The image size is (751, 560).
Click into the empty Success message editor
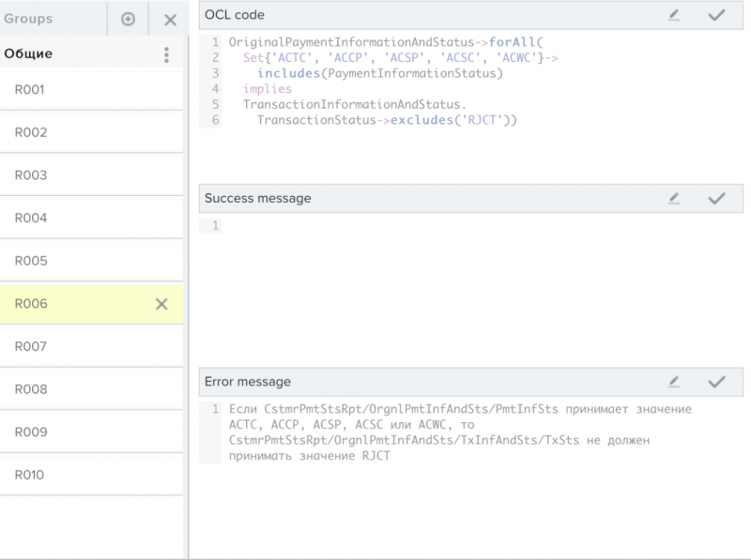483,287
